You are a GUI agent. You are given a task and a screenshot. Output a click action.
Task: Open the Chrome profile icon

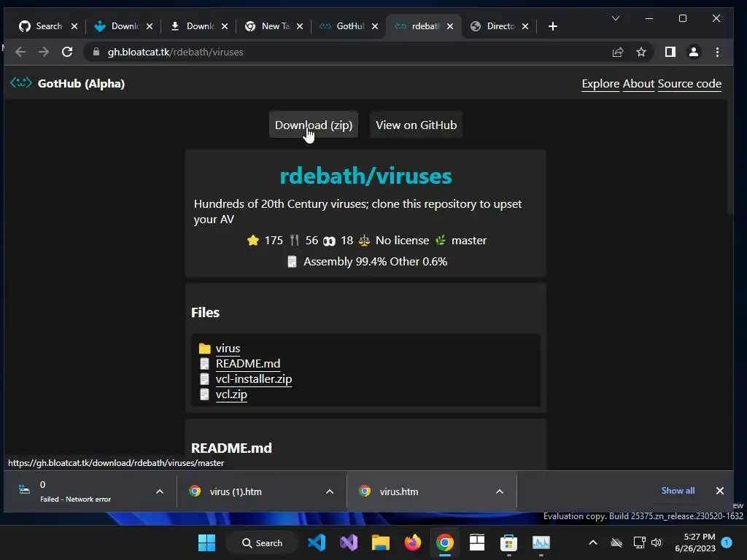pos(694,52)
